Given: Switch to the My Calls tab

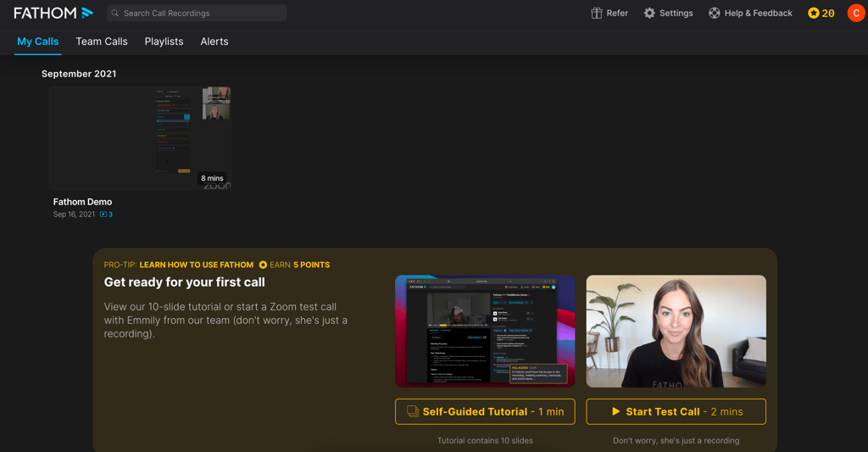Looking at the screenshot, I should pyautogui.click(x=37, y=42).
